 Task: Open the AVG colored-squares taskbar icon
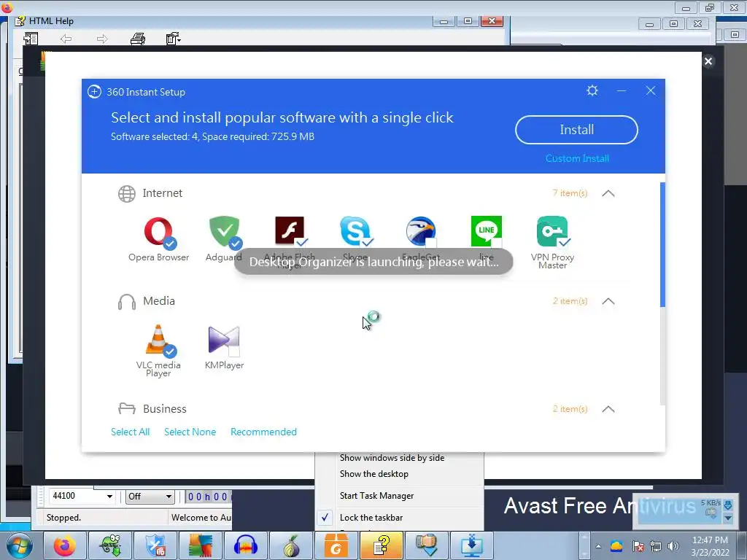(200, 545)
